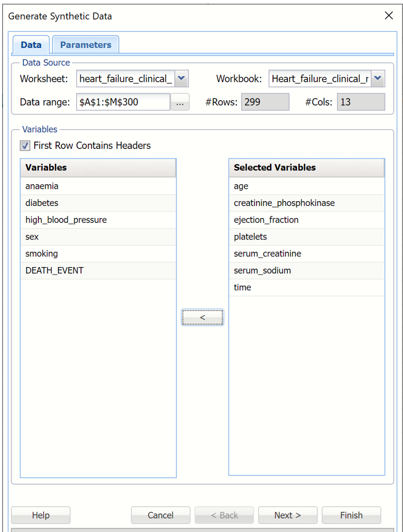Switch to the Parameters tab
Image resolution: width=403 pixels, height=532 pixels.
point(85,45)
